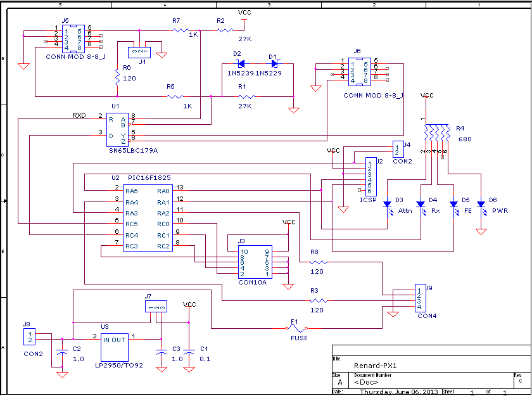Click the C2 capacitor symbol
The image size is (532, 396).
pos(62,352)
